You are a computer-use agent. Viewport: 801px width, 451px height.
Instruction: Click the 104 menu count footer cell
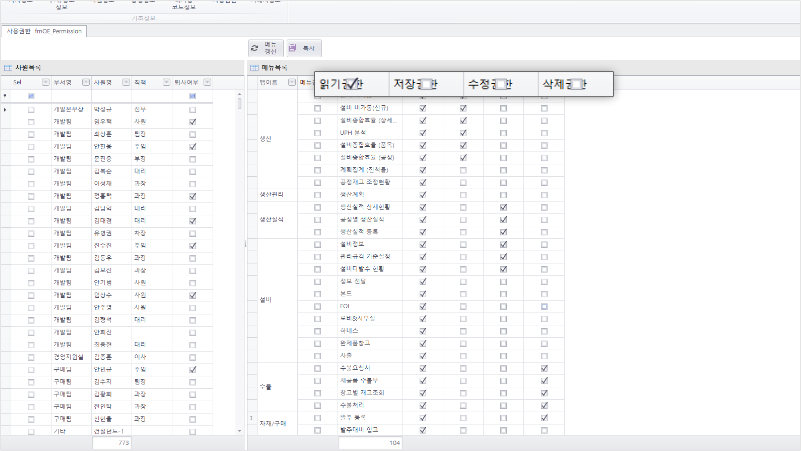(x=370, y=443)
